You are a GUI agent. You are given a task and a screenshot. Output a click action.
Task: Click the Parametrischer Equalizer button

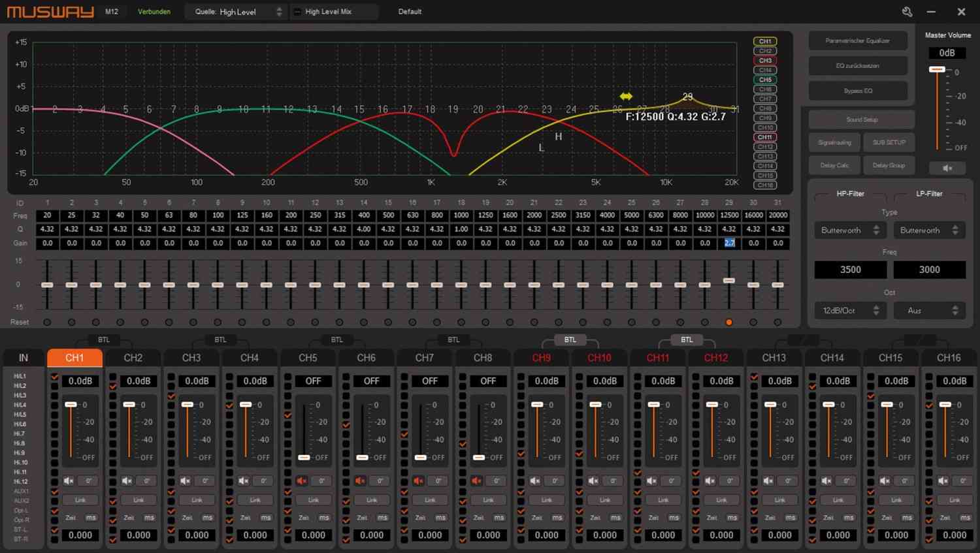[858, 40]
